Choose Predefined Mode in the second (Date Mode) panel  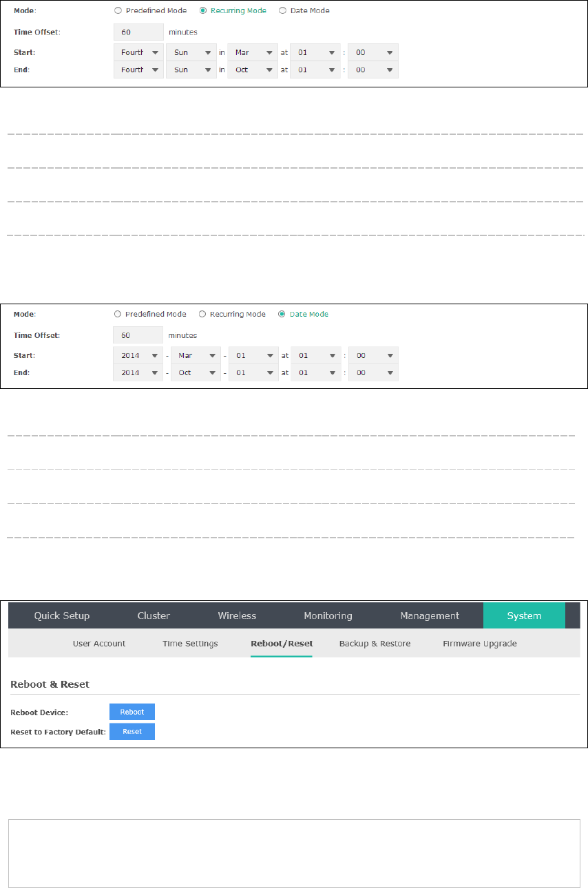tap(118, 314)
